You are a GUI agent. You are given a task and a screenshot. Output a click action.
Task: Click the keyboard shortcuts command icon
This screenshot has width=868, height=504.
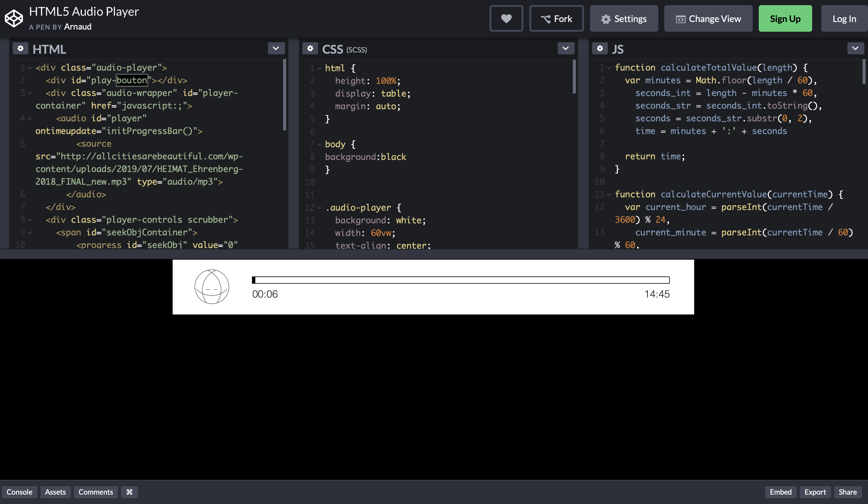coord(129,492)
